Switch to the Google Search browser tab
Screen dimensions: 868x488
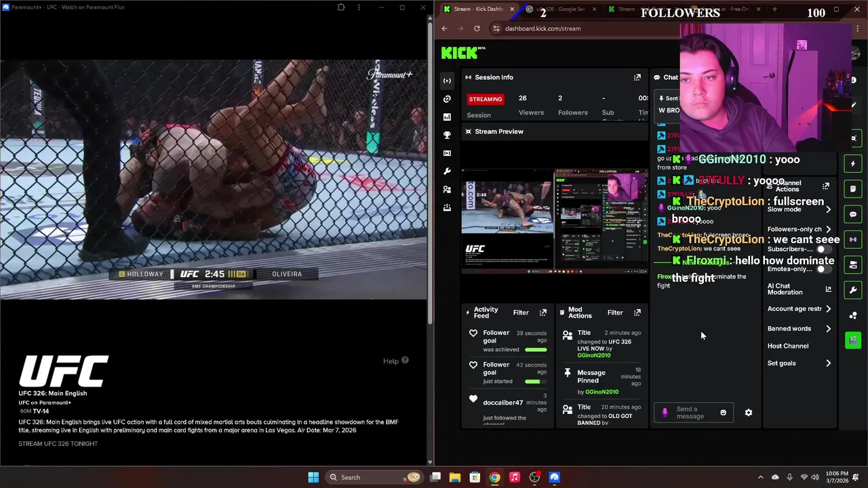[x=560, y=9]
